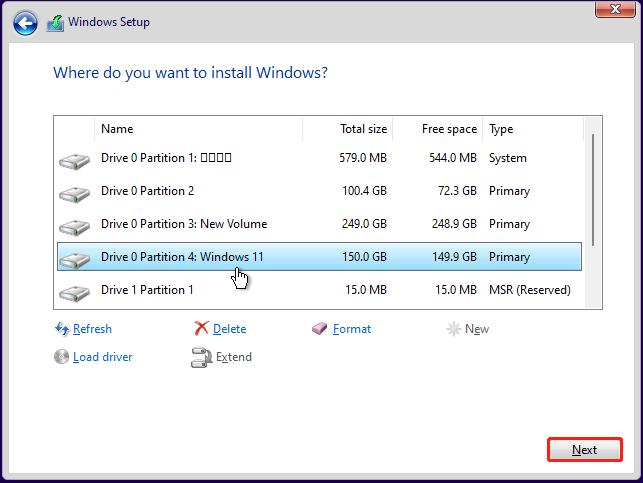
Task: Click the MSR (Reserved) type cell
Action: 530,290
